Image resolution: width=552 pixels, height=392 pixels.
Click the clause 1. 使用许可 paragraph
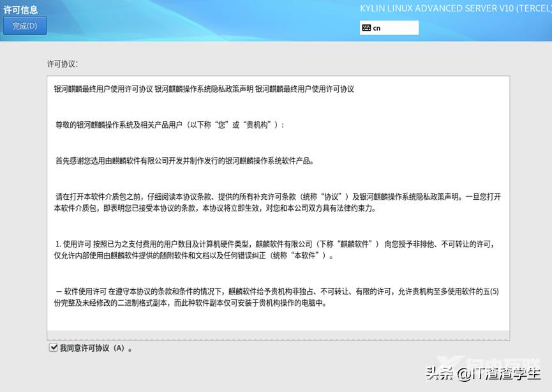click(x=274, y=245)
